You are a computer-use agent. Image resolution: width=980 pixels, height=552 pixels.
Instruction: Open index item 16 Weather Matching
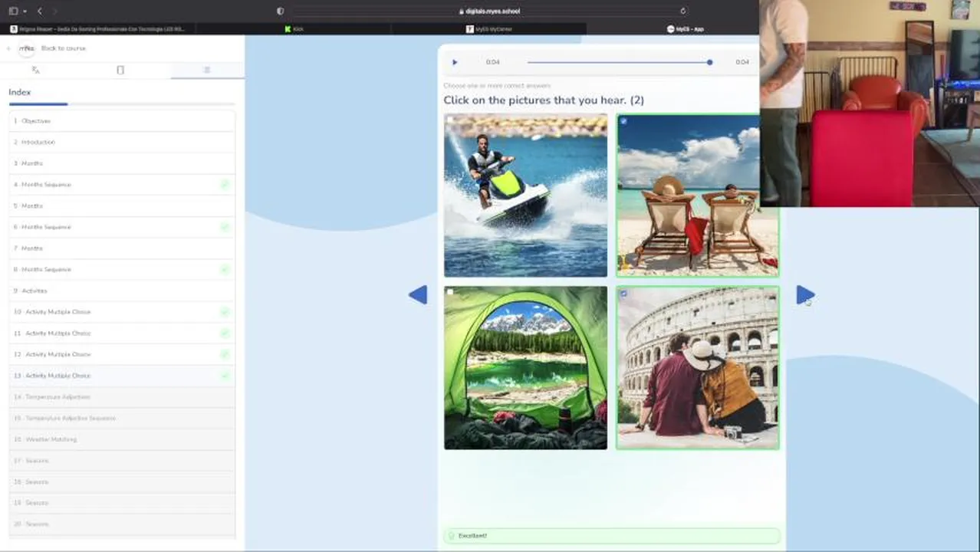(x=122, y=439)
